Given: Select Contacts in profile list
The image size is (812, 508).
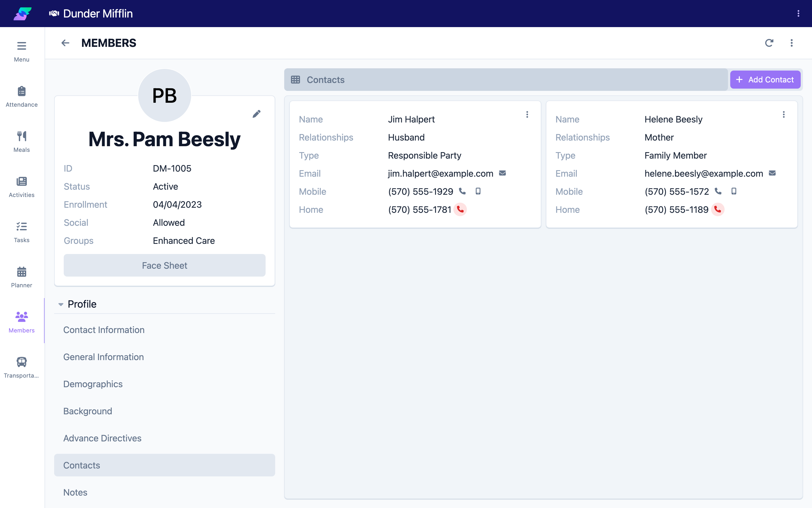Looking at the screenshot, I should pos(164,465).
